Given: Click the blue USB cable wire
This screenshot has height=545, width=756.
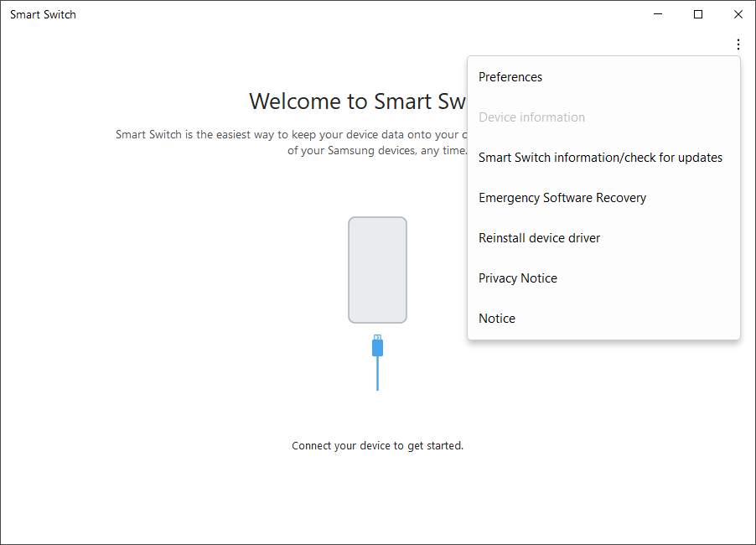Looking at the screenshot, I should click(377, 374).
